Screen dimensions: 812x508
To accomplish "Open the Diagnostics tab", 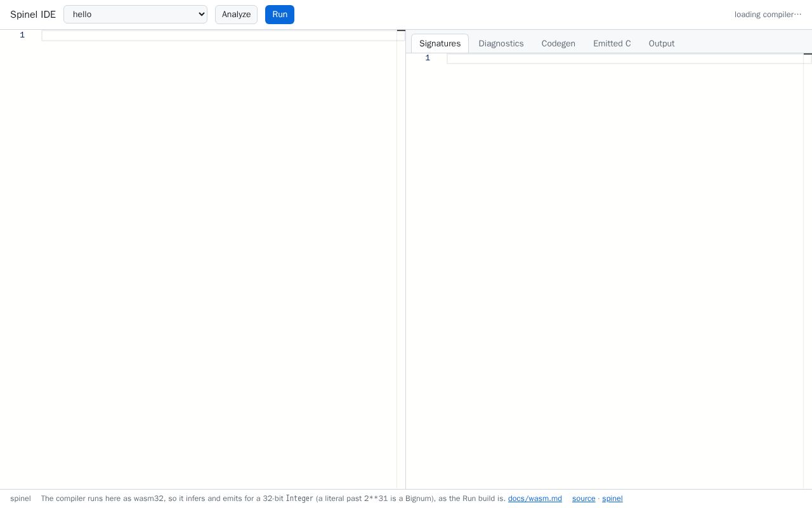I will click(501, 43).
